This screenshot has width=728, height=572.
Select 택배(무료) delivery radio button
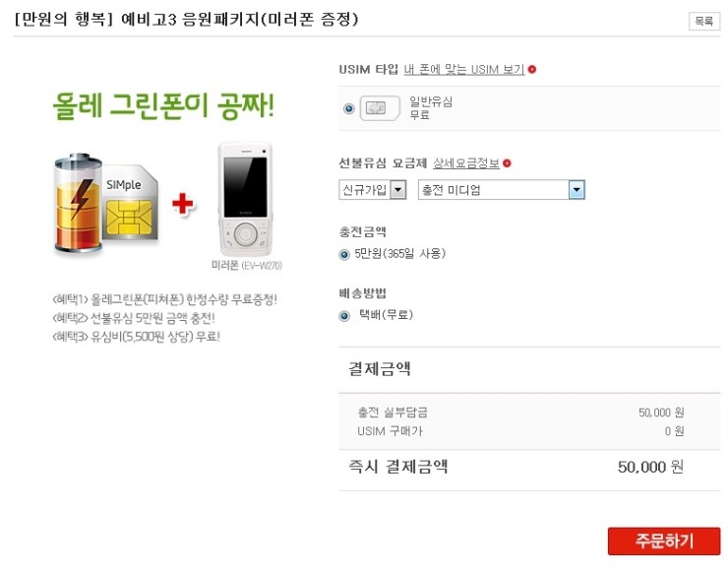(344, 316)
